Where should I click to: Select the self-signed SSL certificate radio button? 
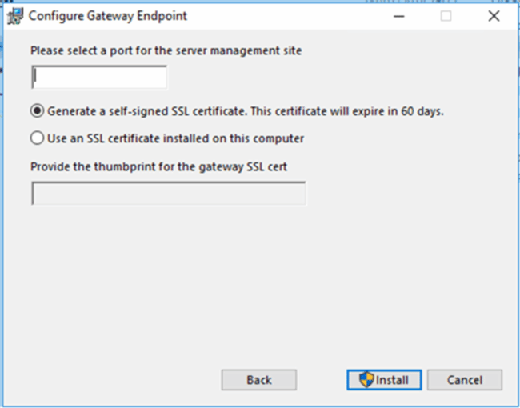(37, 111)
